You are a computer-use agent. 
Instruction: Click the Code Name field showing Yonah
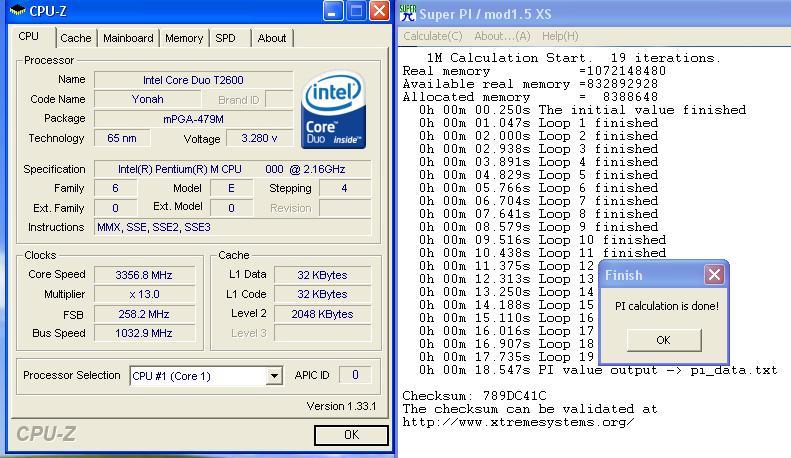coord(147,99)
